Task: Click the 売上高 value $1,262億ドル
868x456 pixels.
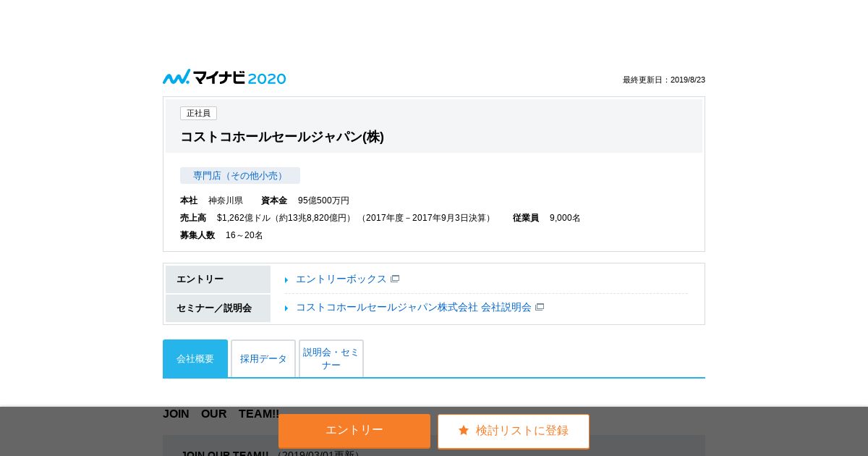Action: pyautogui.click(x=355, y=218)
